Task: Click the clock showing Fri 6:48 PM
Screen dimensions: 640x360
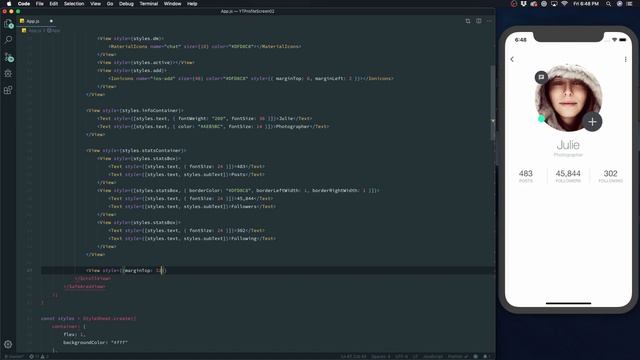Action: (586, 4)
